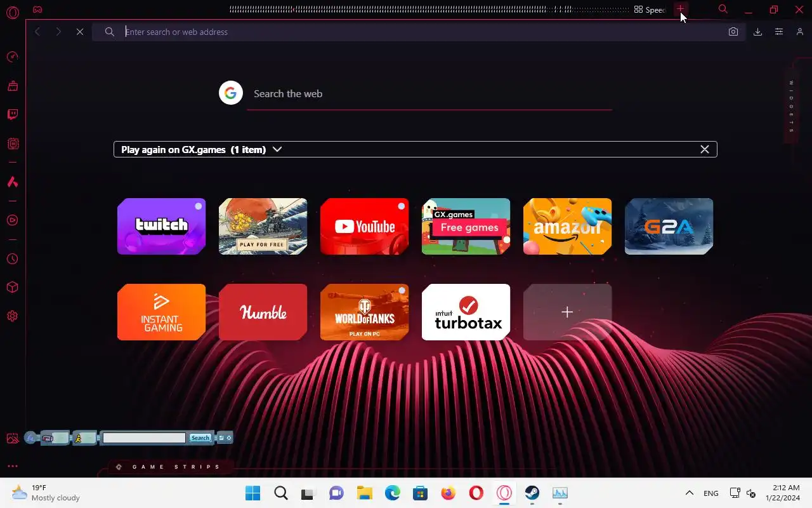This screenshot has width=812, height=508.
Task: Click the browser forward arrow
Action: (x=58, y=32)
